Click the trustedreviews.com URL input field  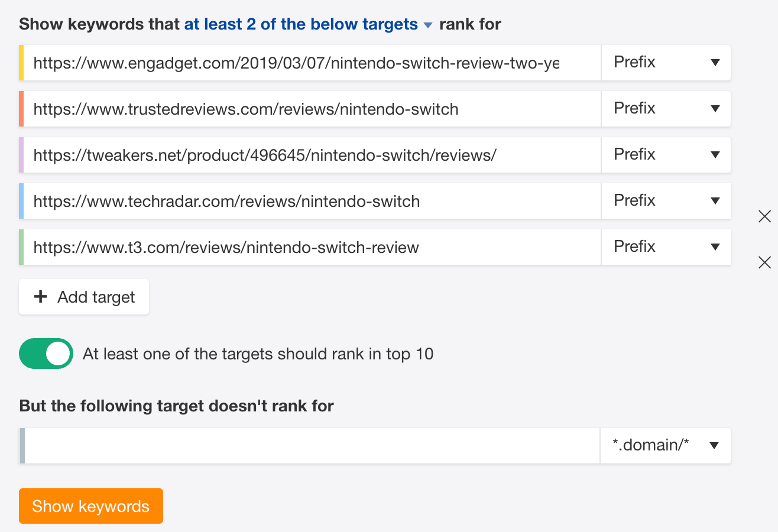312,108
